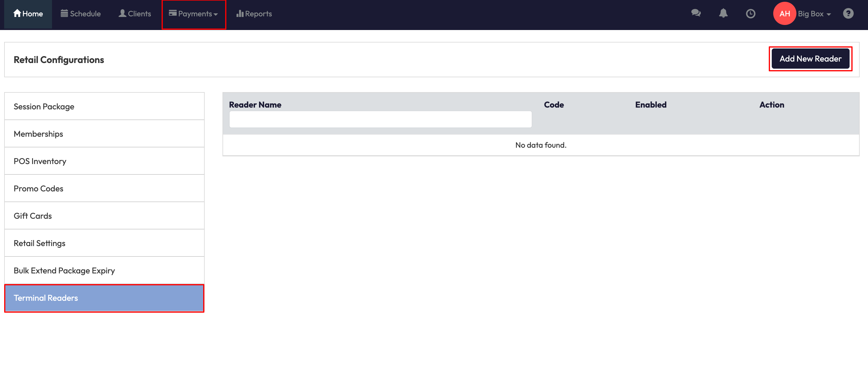Select Session Package in sidebar

coord(104,107)
